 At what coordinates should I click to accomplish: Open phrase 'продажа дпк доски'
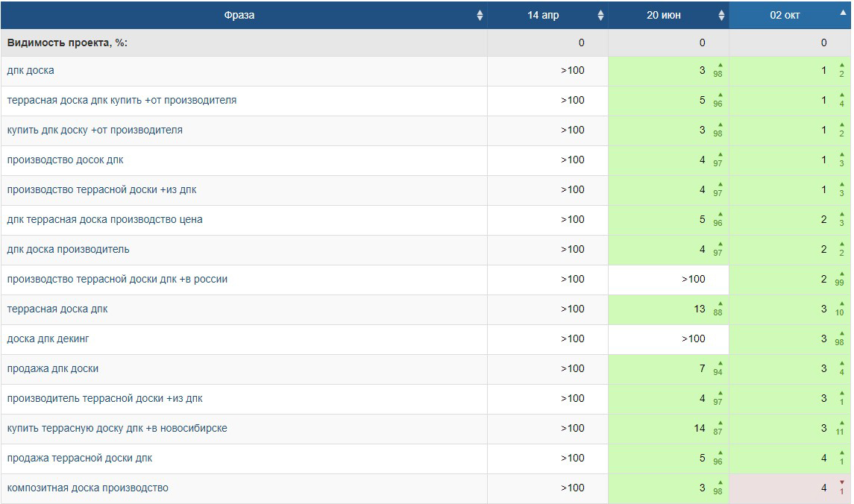click(53, 368)
